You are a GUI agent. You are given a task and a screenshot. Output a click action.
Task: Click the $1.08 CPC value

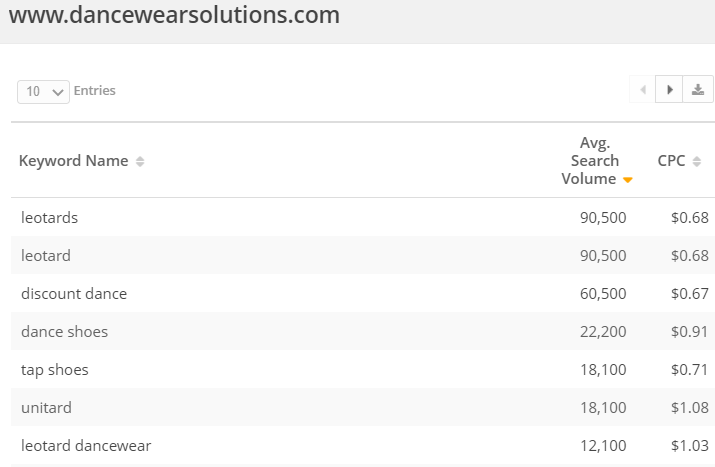click(689, 407)
